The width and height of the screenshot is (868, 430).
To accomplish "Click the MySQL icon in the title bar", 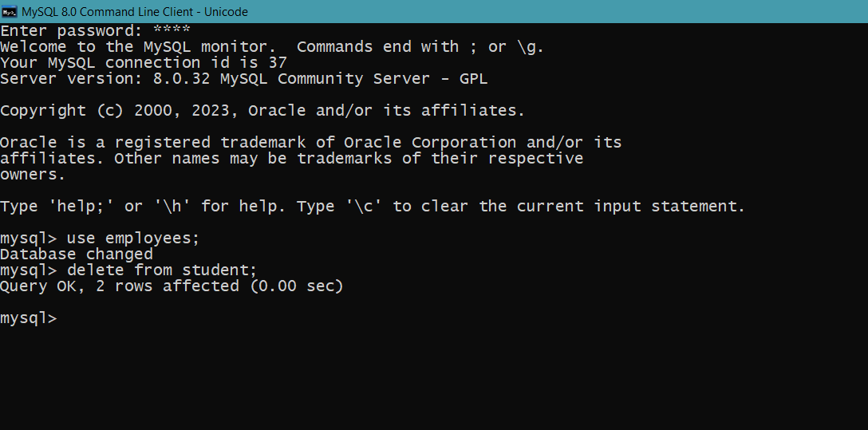I will 10,12.
